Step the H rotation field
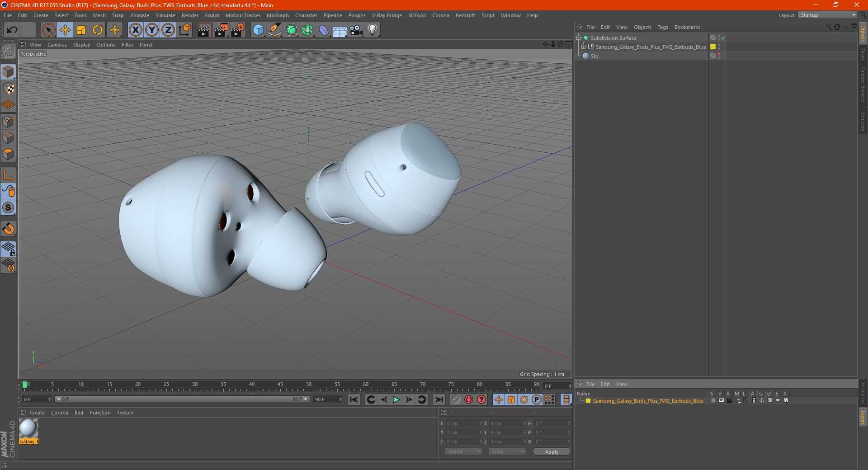 568,423
